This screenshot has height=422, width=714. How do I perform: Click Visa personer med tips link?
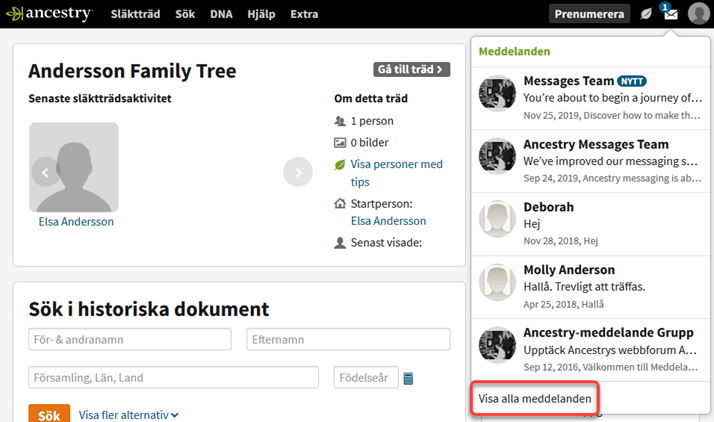397,173
